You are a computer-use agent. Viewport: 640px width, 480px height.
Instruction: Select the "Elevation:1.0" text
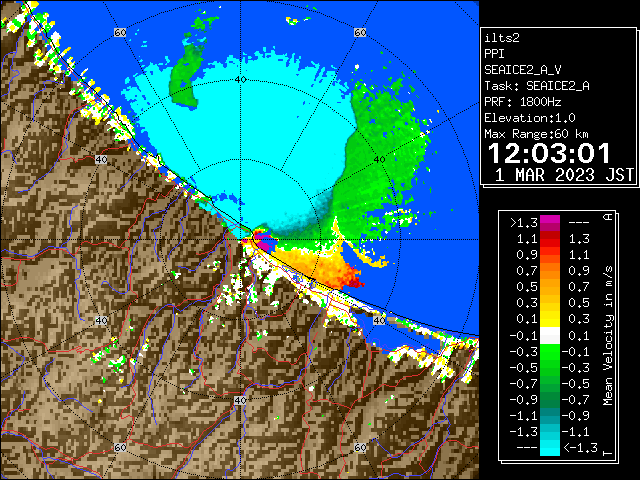530,118
